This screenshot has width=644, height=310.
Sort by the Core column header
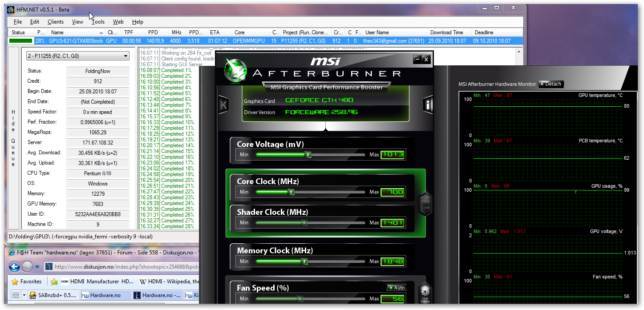[x=251, y=32]
